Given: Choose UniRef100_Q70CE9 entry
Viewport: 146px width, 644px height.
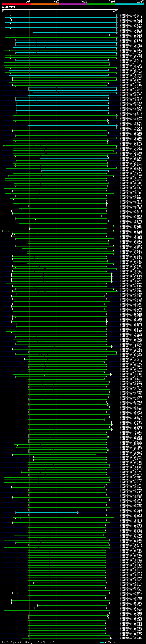Looking at the screenshot, I should pyautogui.click(x=131, y=50).
